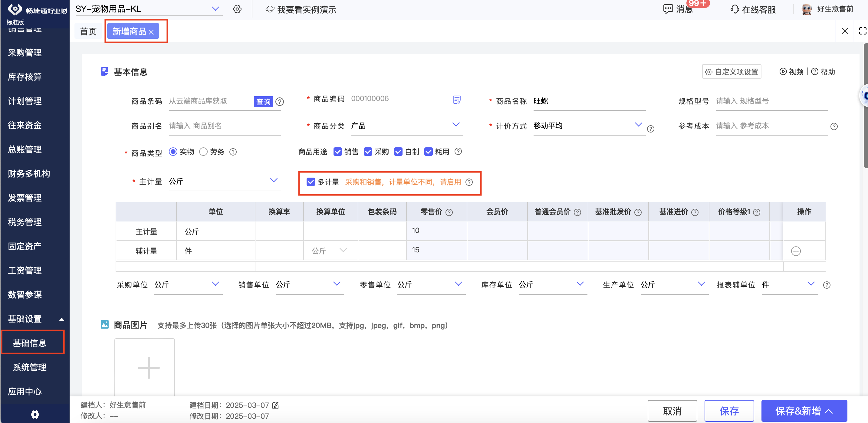Click the fullscreen expand icon
Viewport: 868px width, 423px height.
(x=862, y=31)
